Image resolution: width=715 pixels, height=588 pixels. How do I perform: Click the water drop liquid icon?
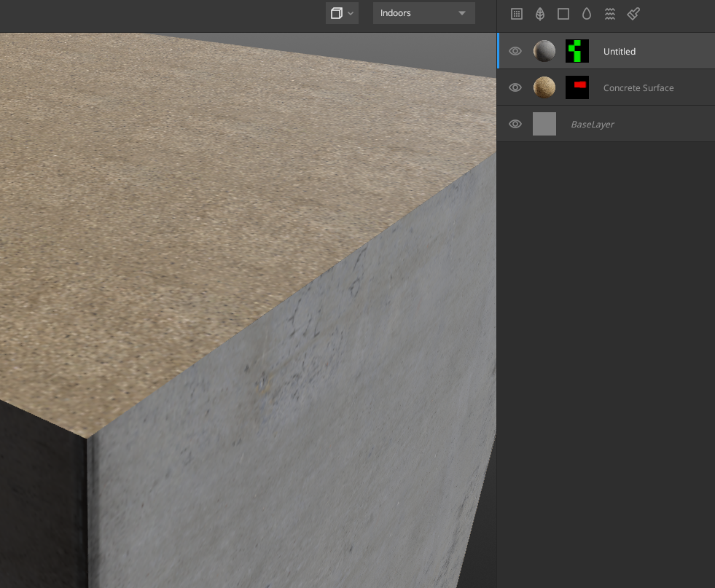[x=587, y=14]
